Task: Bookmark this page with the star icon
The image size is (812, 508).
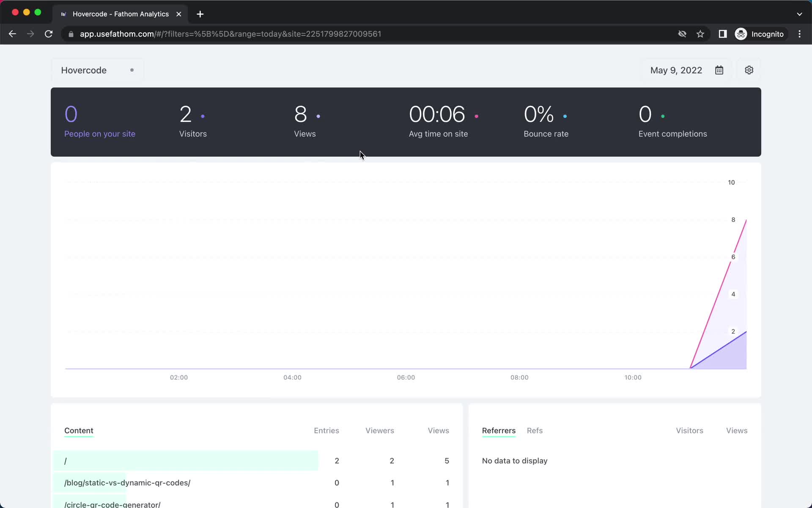Action: point(700,34)
